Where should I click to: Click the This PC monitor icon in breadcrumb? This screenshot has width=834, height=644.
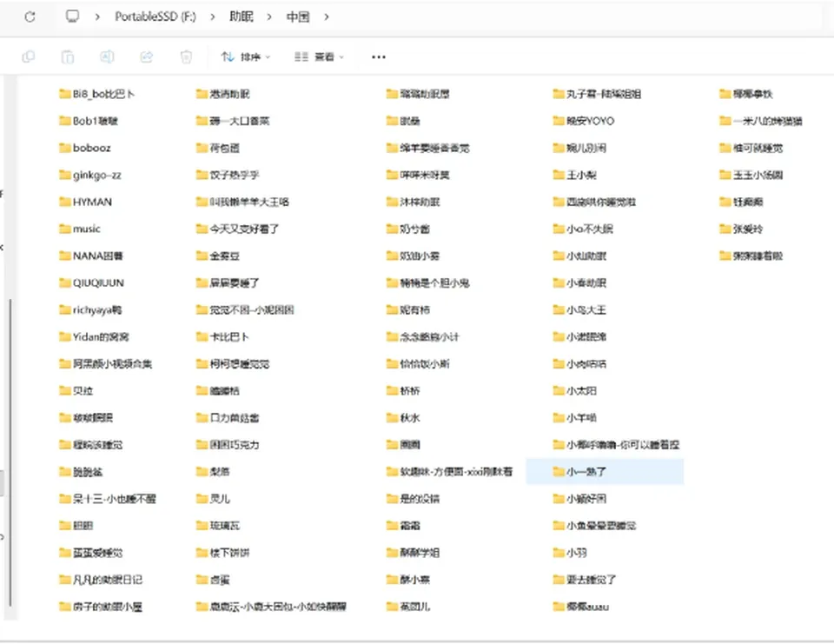coord(72,17)
